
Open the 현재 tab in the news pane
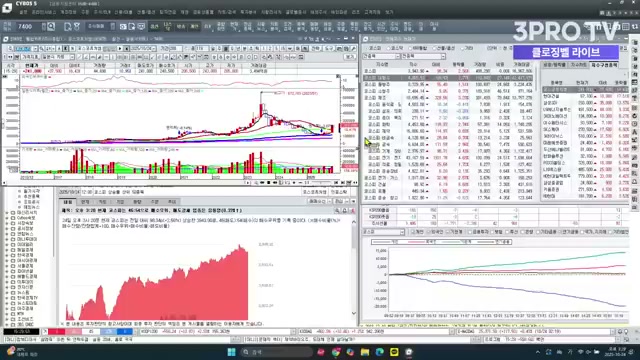coord(85,202)
